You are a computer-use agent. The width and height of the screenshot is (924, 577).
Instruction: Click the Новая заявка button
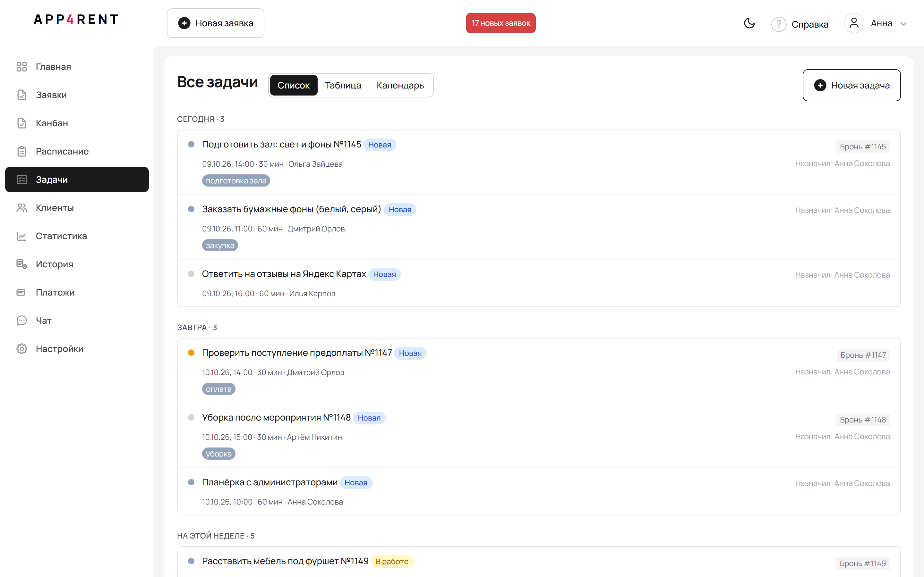pos(215,23)
